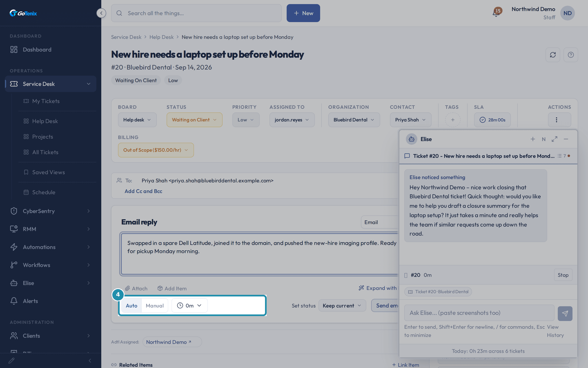
Task: Open the Keep current set status dropdown
Action: pos(342,306)
